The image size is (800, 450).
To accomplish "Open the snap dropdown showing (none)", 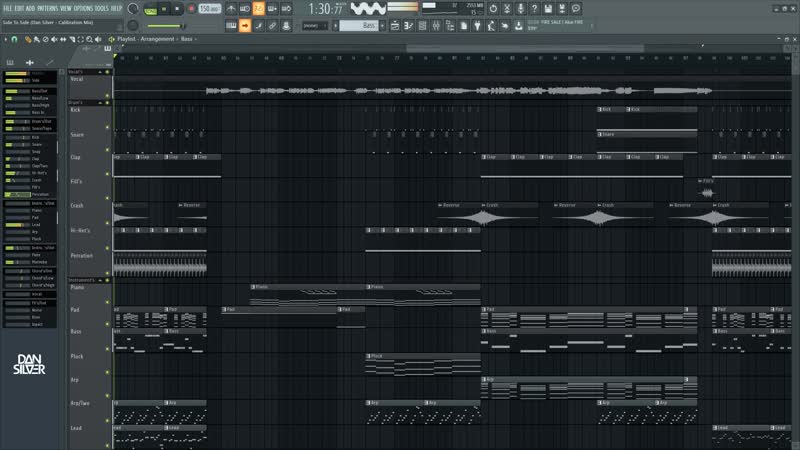I will point(314,26).
